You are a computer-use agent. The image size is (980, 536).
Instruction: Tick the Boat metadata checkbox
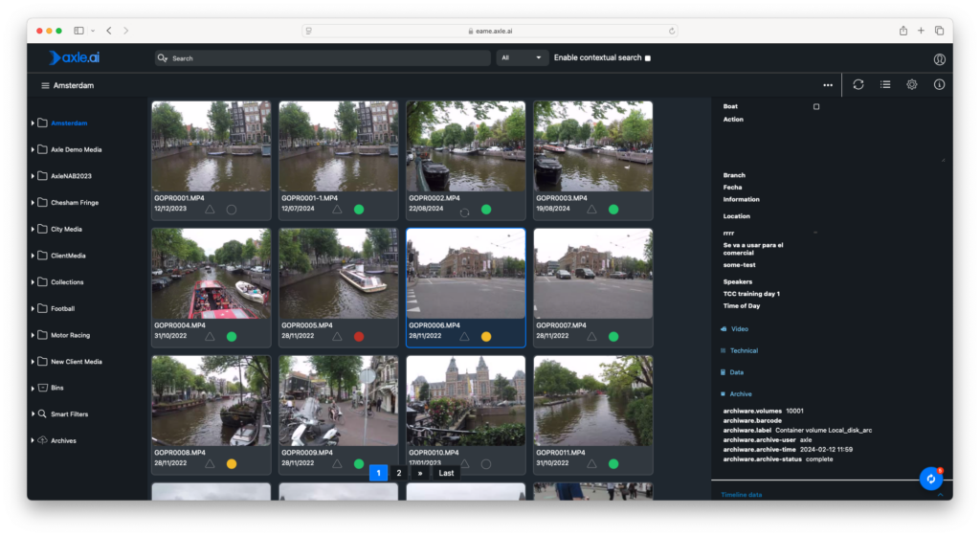tap(816, 106)
